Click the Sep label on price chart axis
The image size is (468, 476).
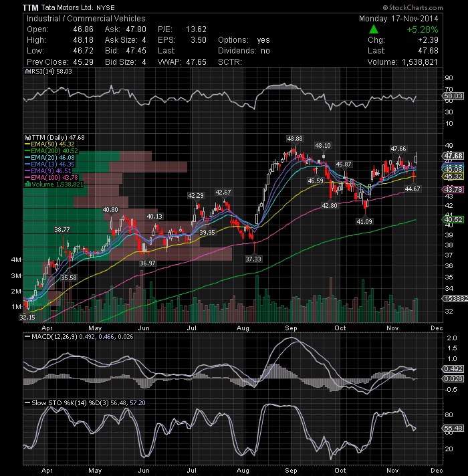click(x=291, y=328)
